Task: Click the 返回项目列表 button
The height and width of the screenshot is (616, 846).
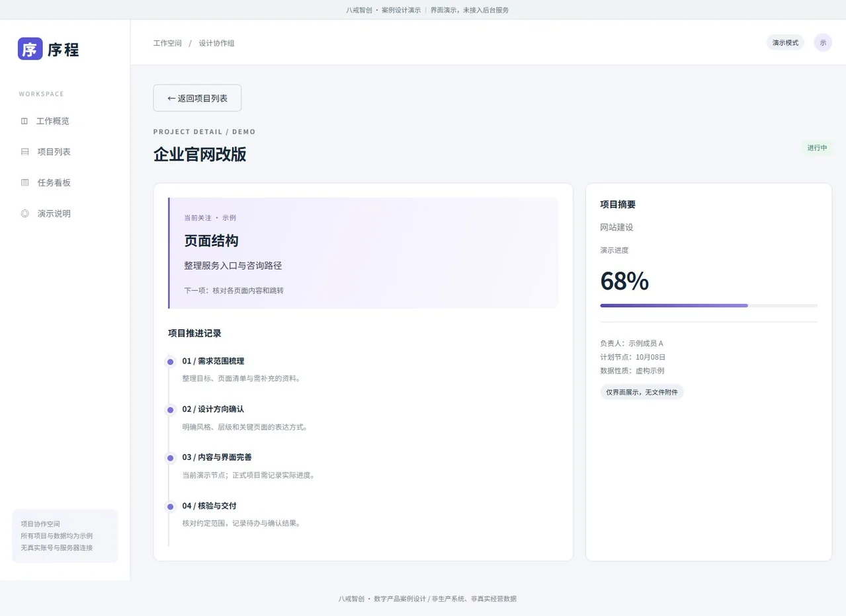Action: [197, 98]
